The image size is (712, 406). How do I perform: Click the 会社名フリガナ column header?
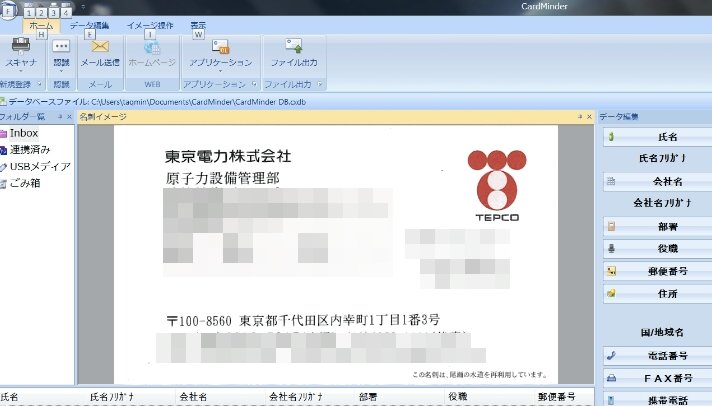[310, 396]
